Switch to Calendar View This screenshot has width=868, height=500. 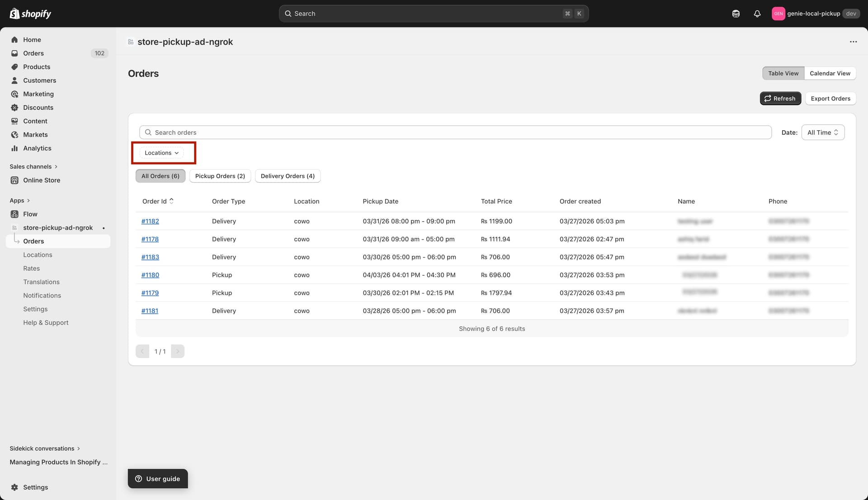coord(830,73)
